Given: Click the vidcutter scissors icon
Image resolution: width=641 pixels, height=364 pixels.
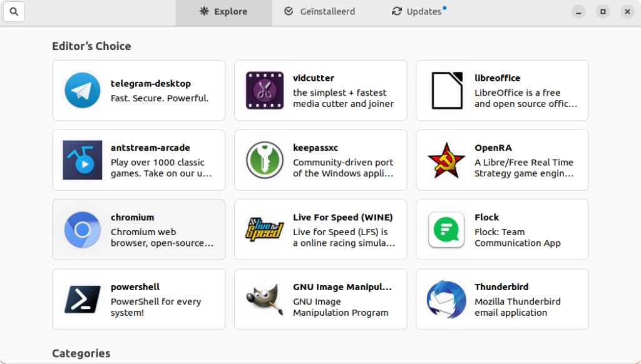Looking at the screenshot, I should pyautogui.click(x=265, y=90).
